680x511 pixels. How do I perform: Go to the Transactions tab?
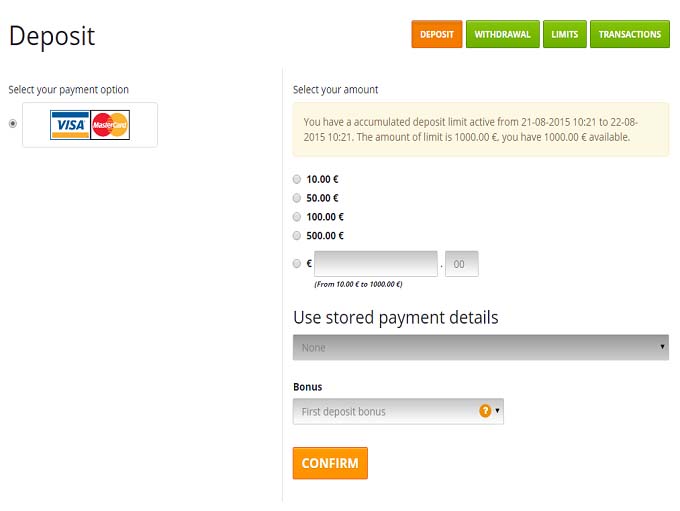[x=629, y=34]
